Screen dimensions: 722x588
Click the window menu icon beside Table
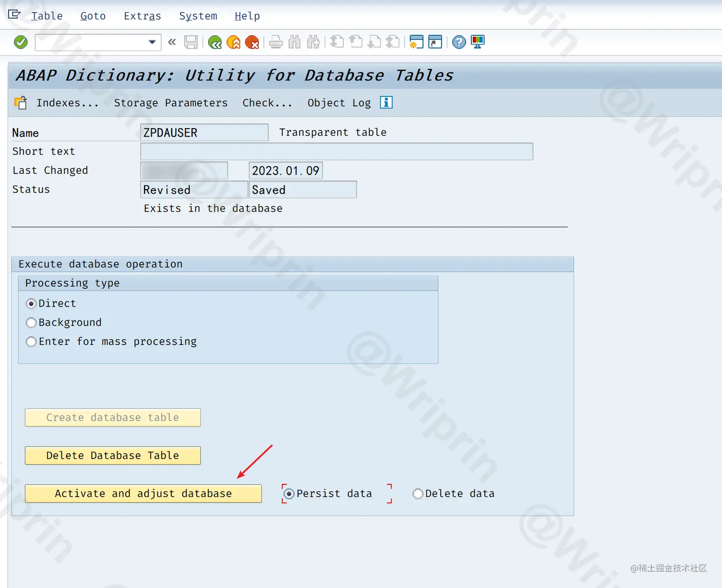(x=14, y=14)
